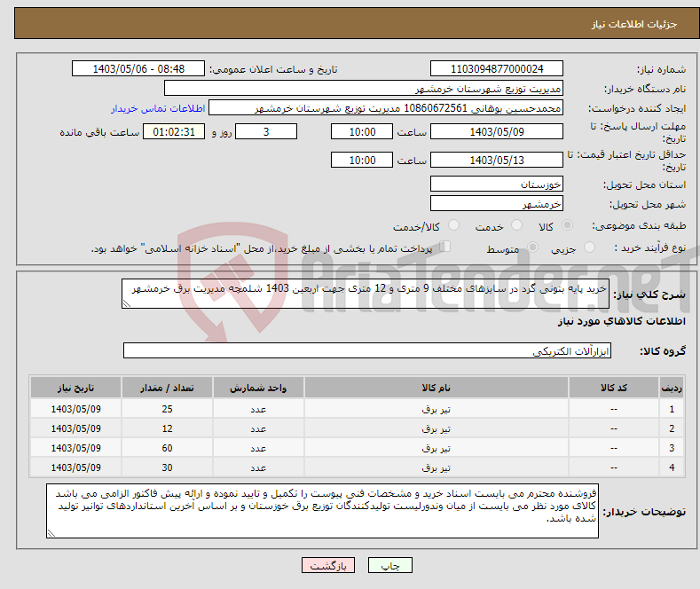Click the delivery province field خوزستان
The height and width of the screenshot is (589, 700).
tap(497, 184)
